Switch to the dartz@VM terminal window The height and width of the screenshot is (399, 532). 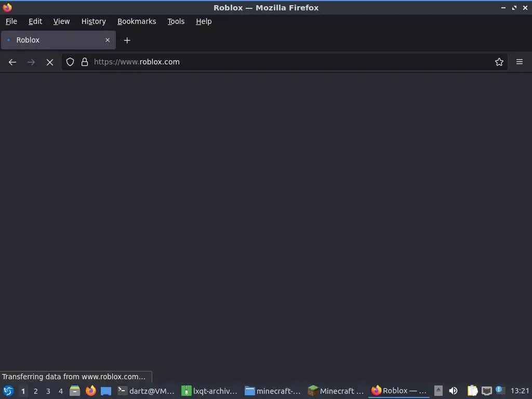pyautogui.click(x=146, y=391)
